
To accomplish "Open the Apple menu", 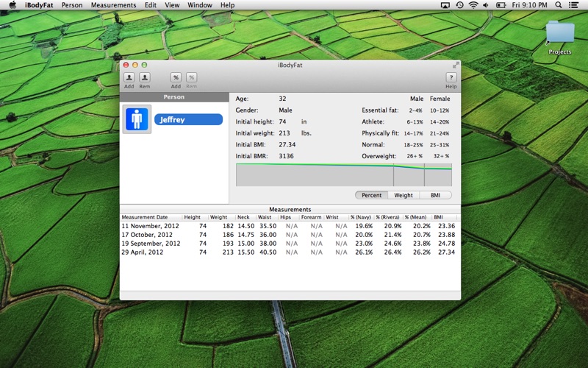I will coord(12,5).
